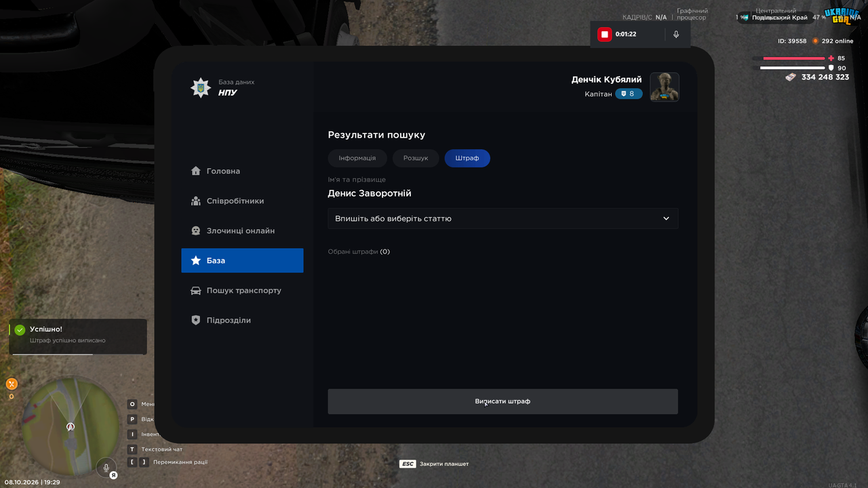Click the НПУ police badge logo

(200, 87)
